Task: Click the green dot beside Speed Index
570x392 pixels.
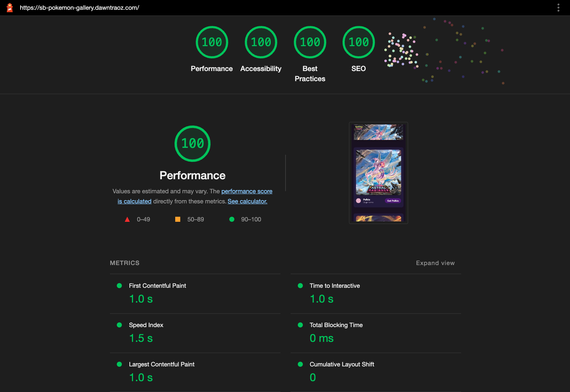Action: [119, 325]
